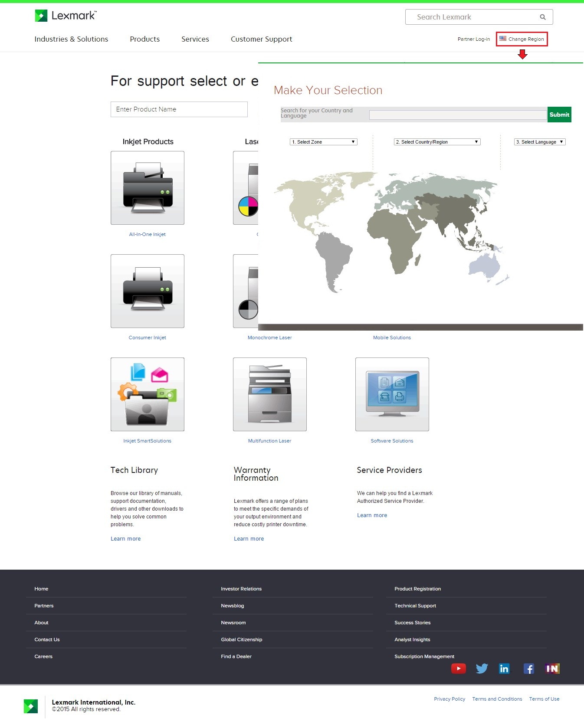
Task: Open Multifunction Laser printer image
Action: point(270,394)
